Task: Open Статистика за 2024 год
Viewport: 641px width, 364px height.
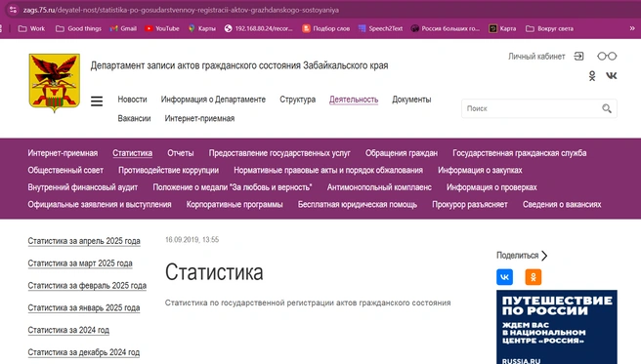Action: (68, 330)
